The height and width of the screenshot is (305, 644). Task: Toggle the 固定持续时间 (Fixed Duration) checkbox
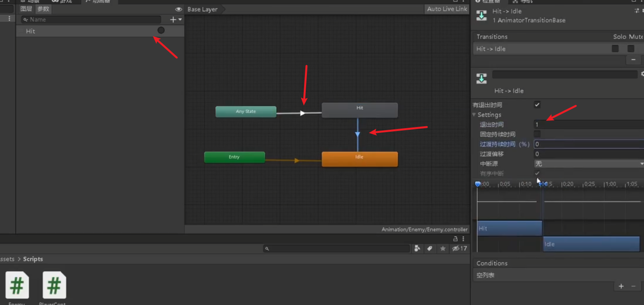(537, 134)
